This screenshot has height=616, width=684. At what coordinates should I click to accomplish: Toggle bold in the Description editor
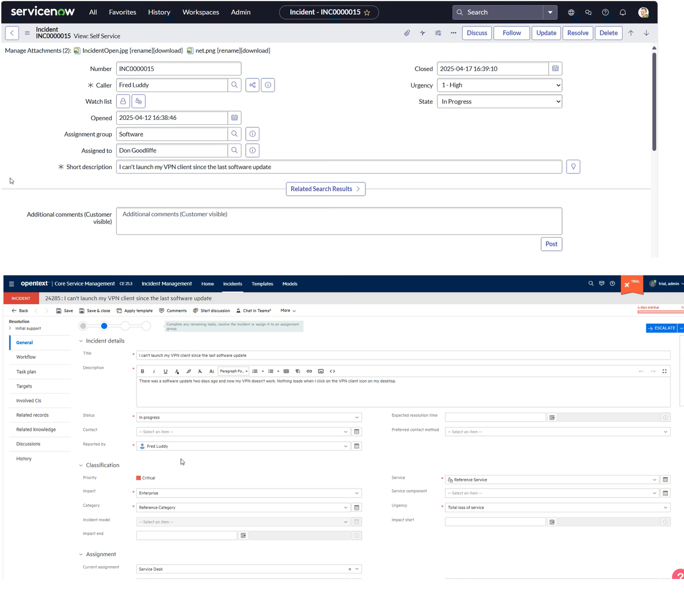coord(142,371)
